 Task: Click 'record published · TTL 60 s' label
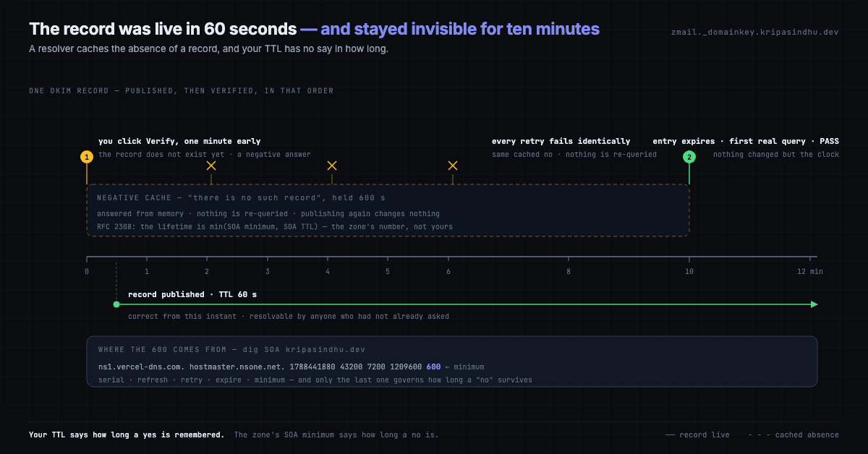pos(192,294)
